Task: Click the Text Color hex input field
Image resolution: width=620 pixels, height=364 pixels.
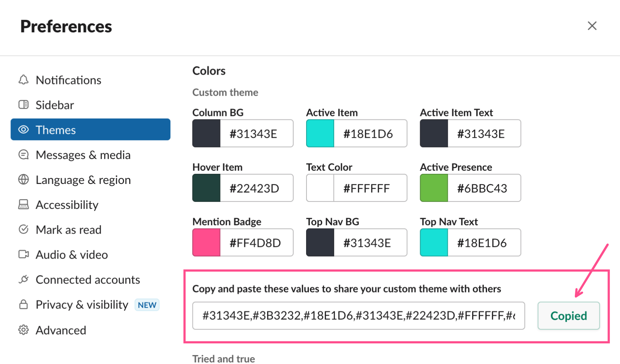Action: click(370, 188)
